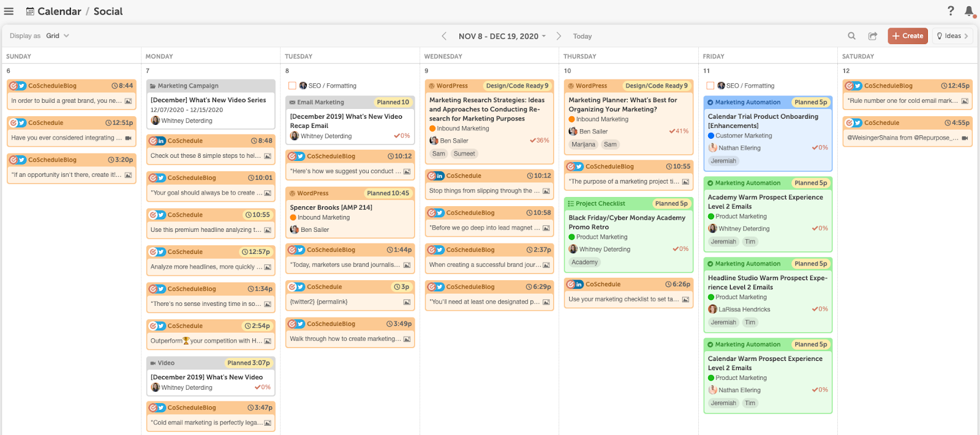
Task: Open Calendar Trial Product Onboarding project
Action: 763,121
